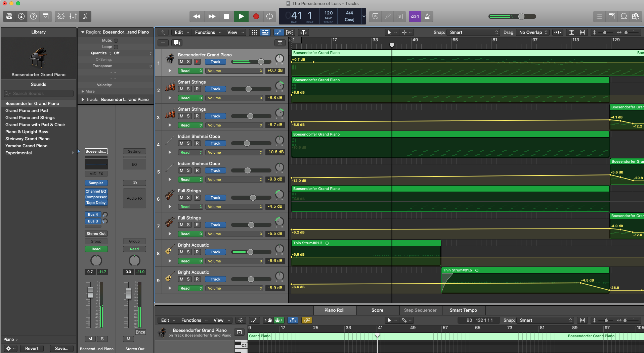Click the Rewind transport button
644x353 pixels.
[x=197, y=16]
